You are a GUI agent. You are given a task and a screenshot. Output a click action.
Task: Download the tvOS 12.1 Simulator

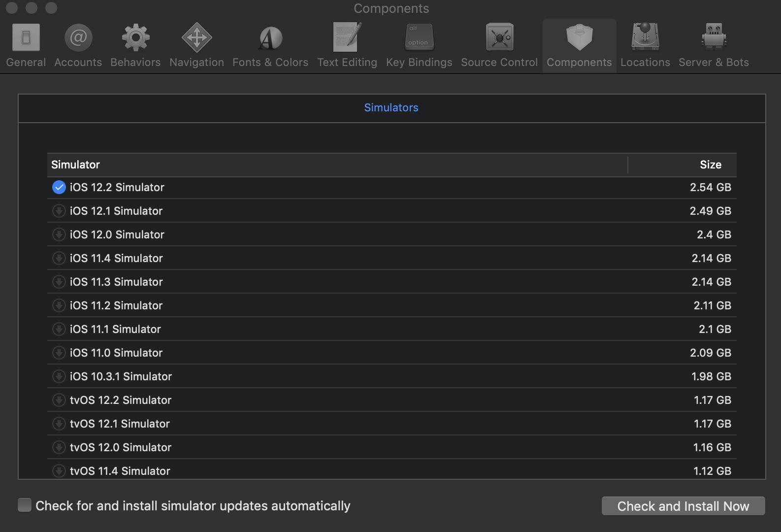pyautogui.click(x=59, y=424)
